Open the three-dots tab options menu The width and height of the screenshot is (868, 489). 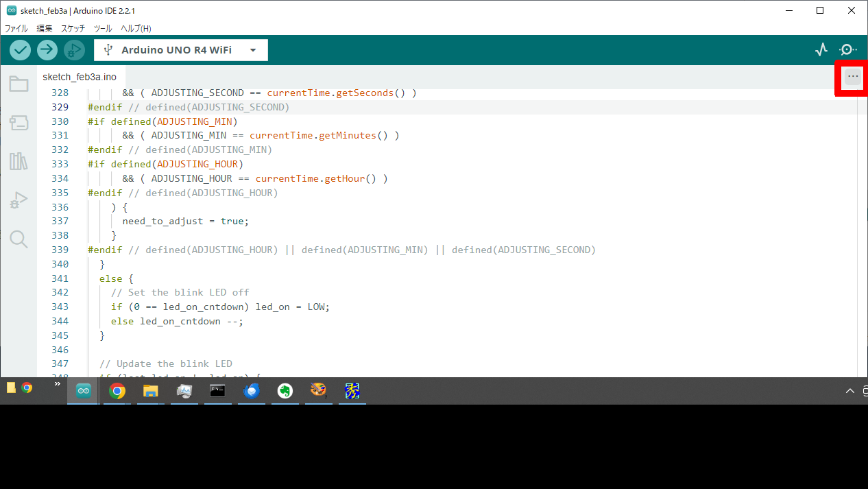(852, 77)
